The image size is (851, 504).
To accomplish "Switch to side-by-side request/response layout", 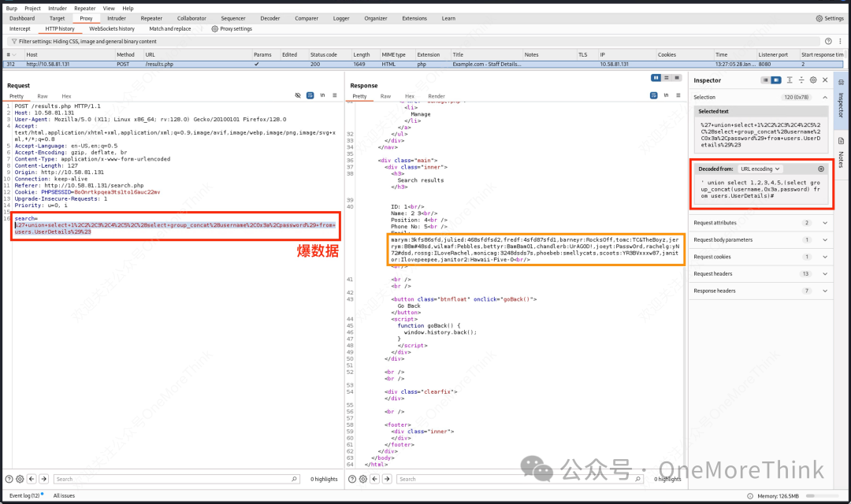I will tap(656, 78).
